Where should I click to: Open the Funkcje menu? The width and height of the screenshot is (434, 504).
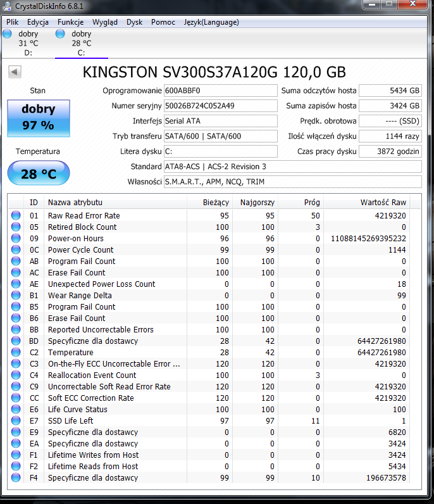[x=71, y=22]
